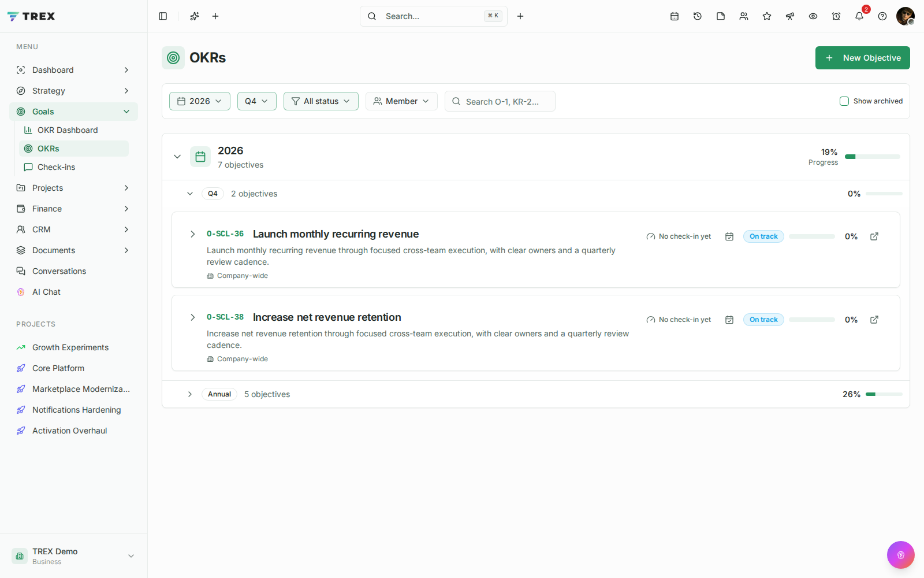
Task: Click the 2026 overall progress bar
Action: click(x=873, y=157)
